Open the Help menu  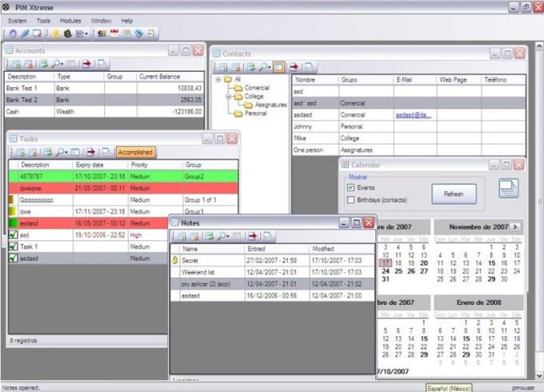(x=127, y=21)
